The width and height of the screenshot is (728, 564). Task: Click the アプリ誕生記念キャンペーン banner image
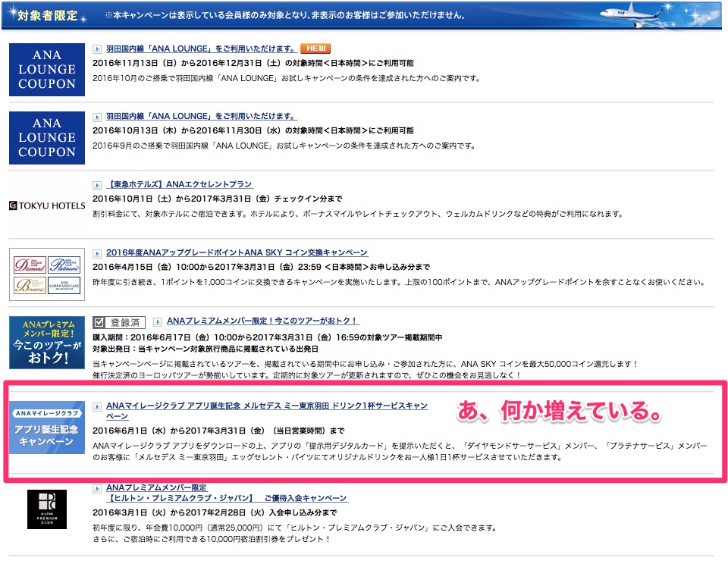(47, 428)
